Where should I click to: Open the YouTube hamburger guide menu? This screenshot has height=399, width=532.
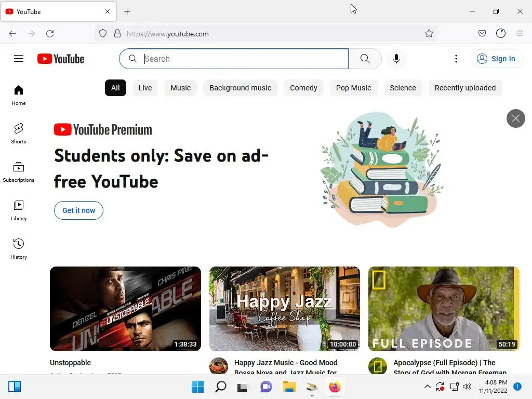[19, 59]
